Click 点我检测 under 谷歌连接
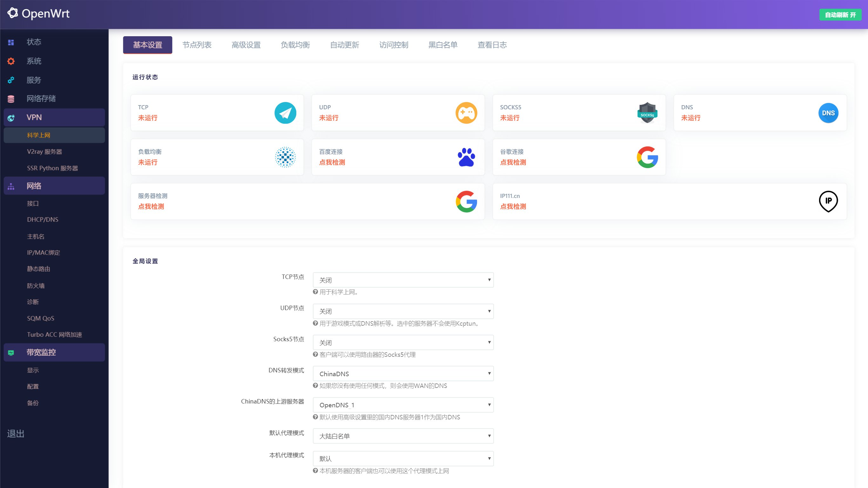 point(513,162)
